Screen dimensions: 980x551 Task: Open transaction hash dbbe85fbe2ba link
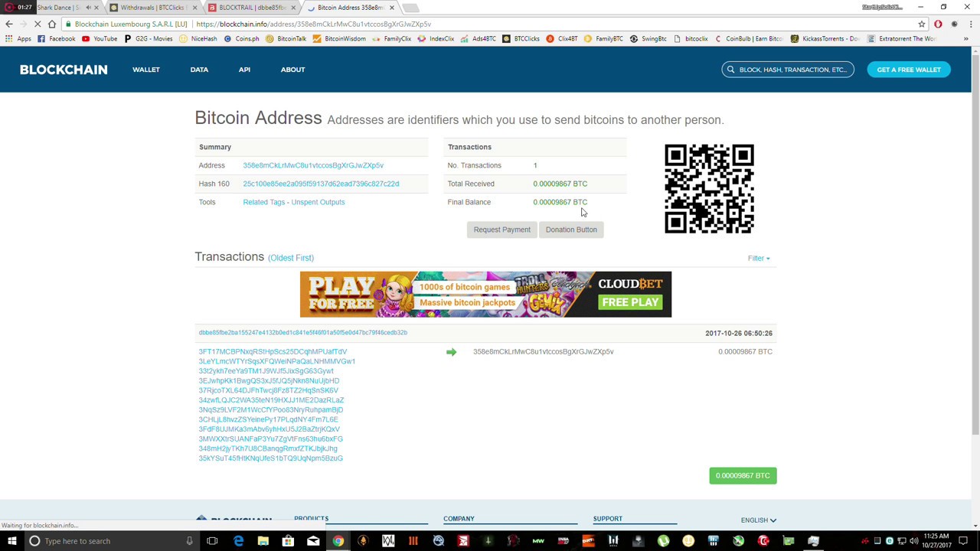click(x=302, y=333)
